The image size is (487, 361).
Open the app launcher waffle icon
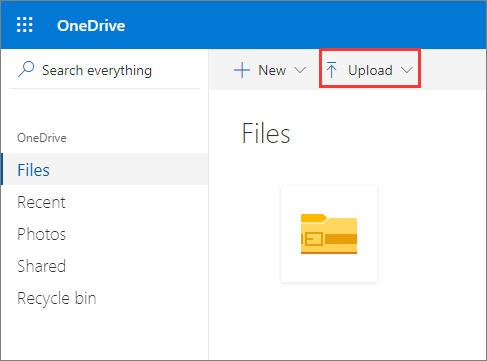tap(25, 25)
